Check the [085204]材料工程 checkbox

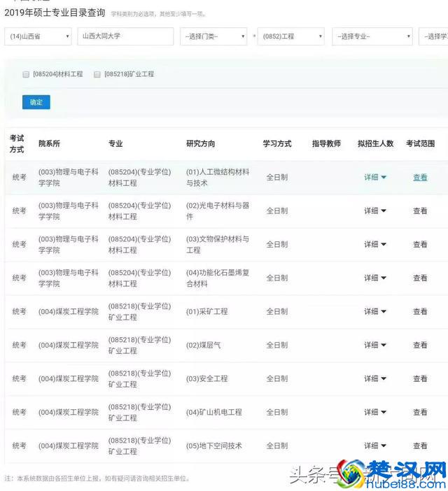tap(26, 74)
